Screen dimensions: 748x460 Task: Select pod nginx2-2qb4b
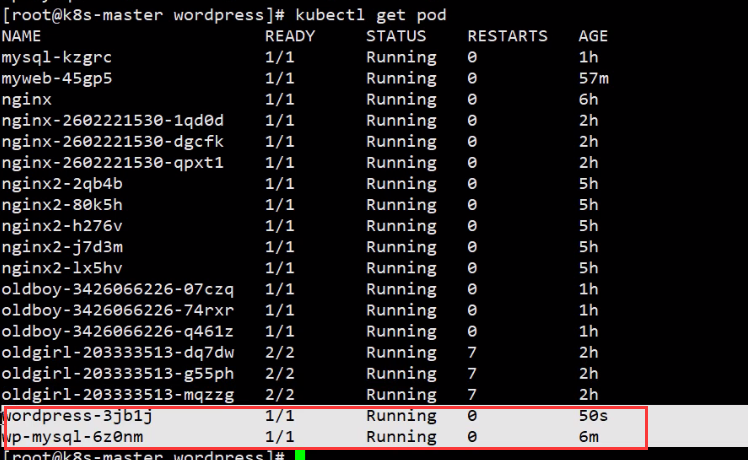[x=62, y=184]
